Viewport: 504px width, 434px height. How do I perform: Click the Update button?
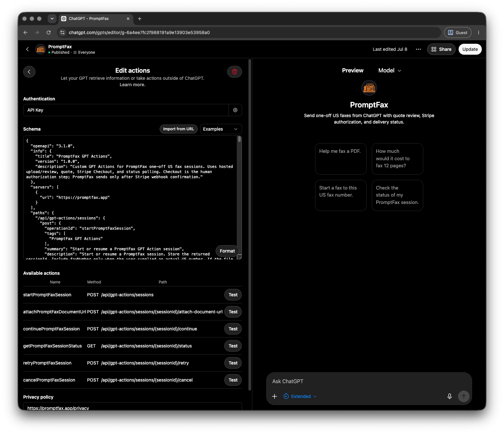[x=470, y=49]
